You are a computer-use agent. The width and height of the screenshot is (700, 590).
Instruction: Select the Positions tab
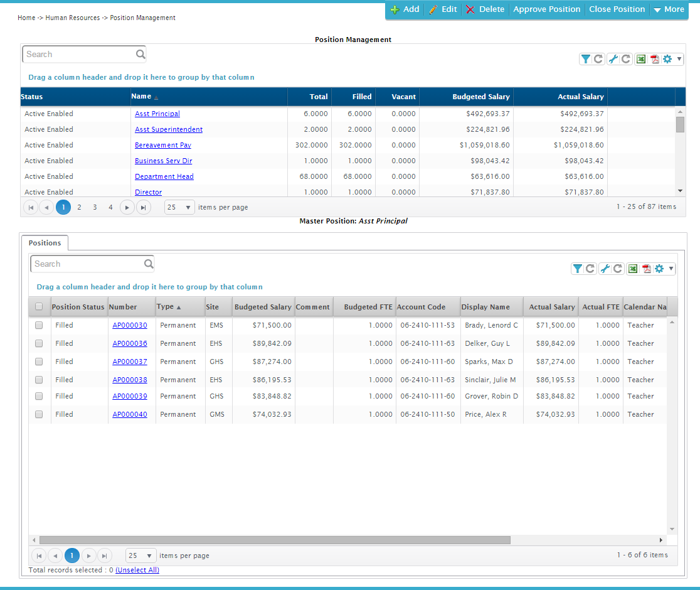coord(45,243)
